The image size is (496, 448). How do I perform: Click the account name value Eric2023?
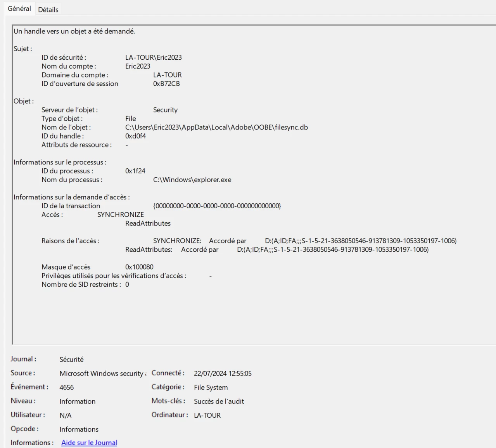click(x=138, y=66)
